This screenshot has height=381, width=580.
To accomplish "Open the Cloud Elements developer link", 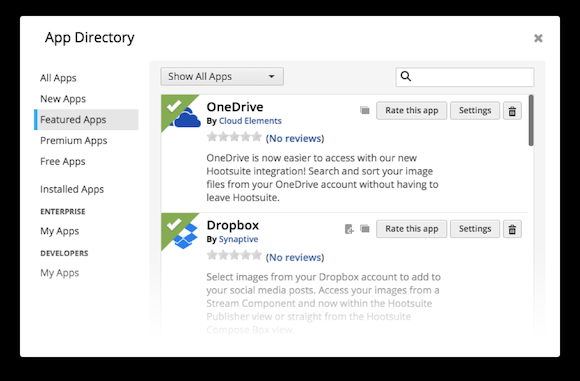I will tap(250, 121).
